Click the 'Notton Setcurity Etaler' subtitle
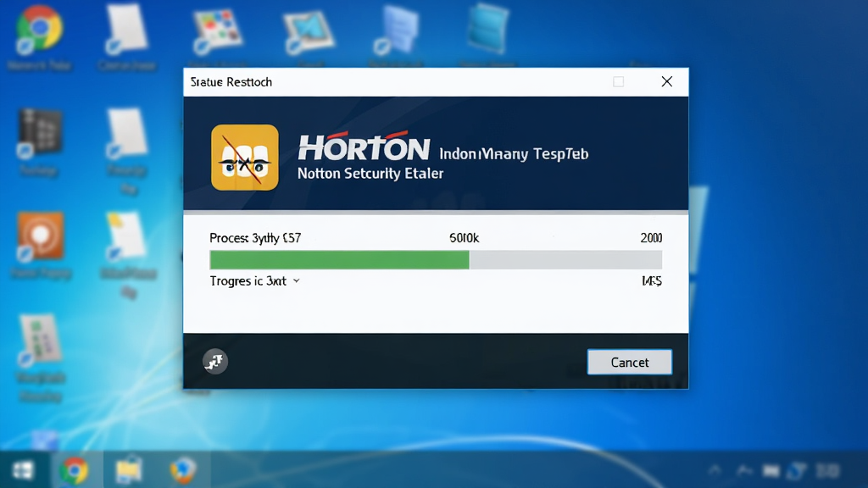 point(370,174)
